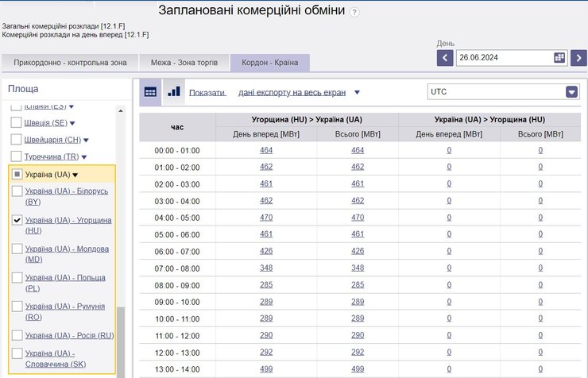Open Всього value 292 for 12:00 - 13:00
Image resolution: width=588 pixels, height=378 pixels.
(358, 352)
